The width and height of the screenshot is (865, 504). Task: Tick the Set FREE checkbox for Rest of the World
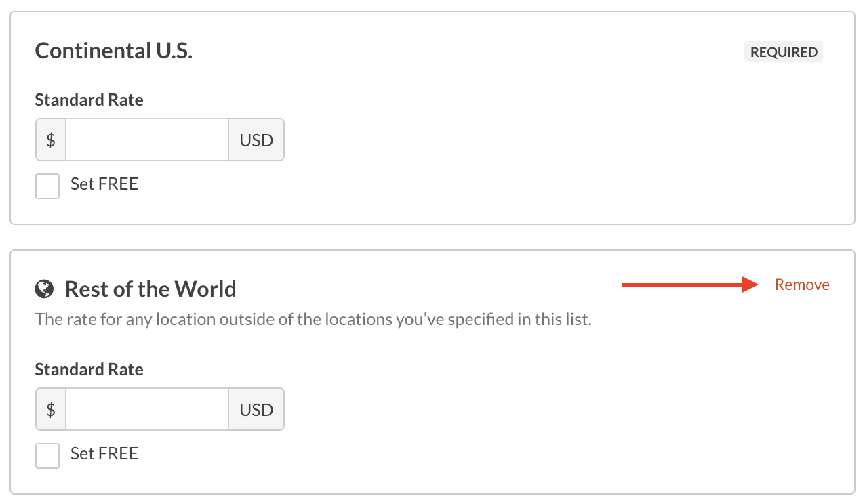pos(47,456)
